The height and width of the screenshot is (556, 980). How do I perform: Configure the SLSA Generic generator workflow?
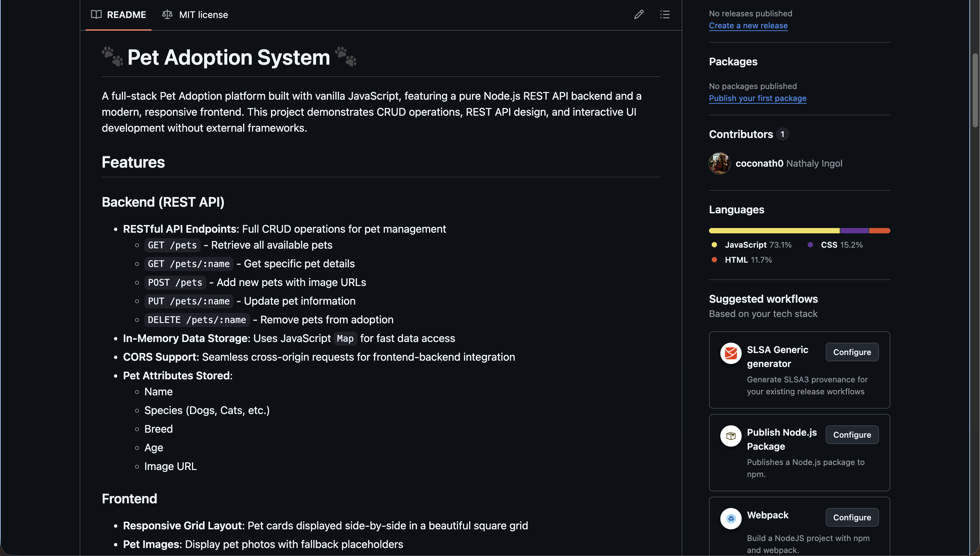tap(852, 352)
